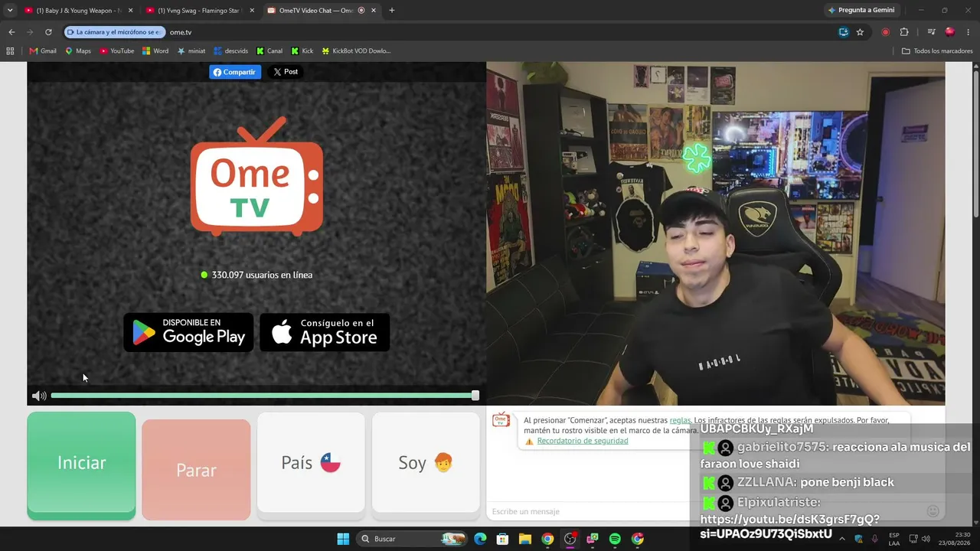
Task: Open new tab with the plus button
Action: point(392,11)
